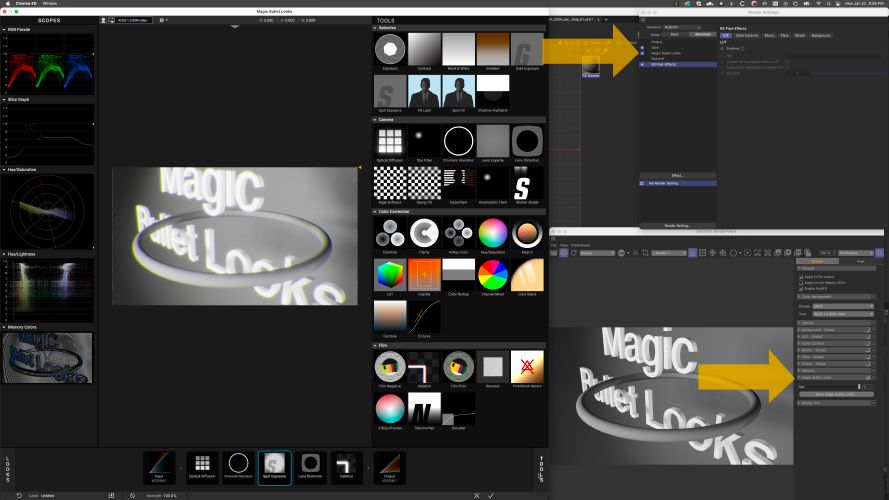Select the Exposure tool in Tools panel
This screenshot has height=500, width=889.
click(390, 49)
